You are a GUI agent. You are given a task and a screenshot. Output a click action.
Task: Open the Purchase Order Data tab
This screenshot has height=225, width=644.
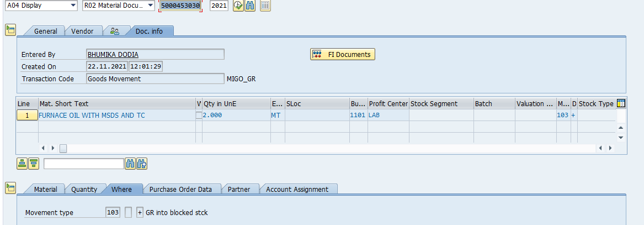[x=182, y=189]
